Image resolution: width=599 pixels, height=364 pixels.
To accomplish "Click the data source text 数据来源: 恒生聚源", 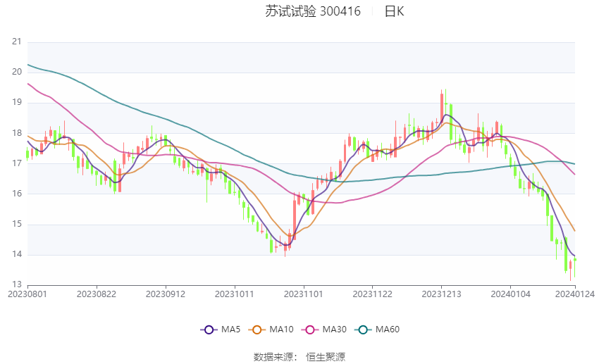I will click(299, 357).
